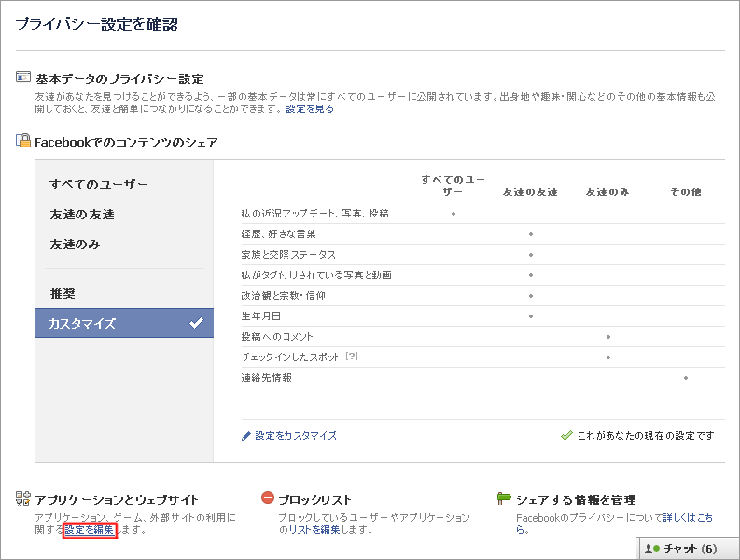Click the pencil icon next to 設定をカスタマイズ
The image size is (740, 560).
click(245, 436)
